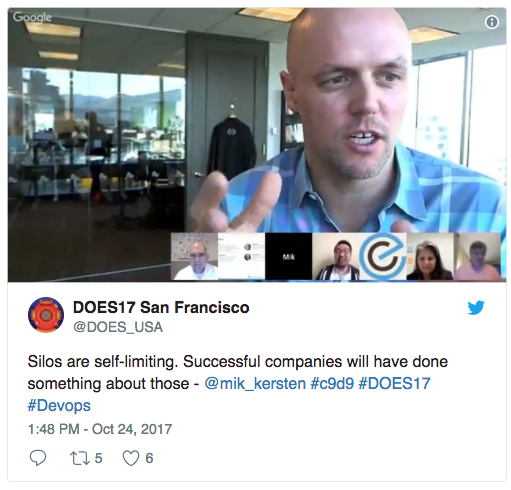Image resolution: width=511 pixels, height=490 pixels.
Task: Click the info icon on the image
Action: [x=492, y=22]
